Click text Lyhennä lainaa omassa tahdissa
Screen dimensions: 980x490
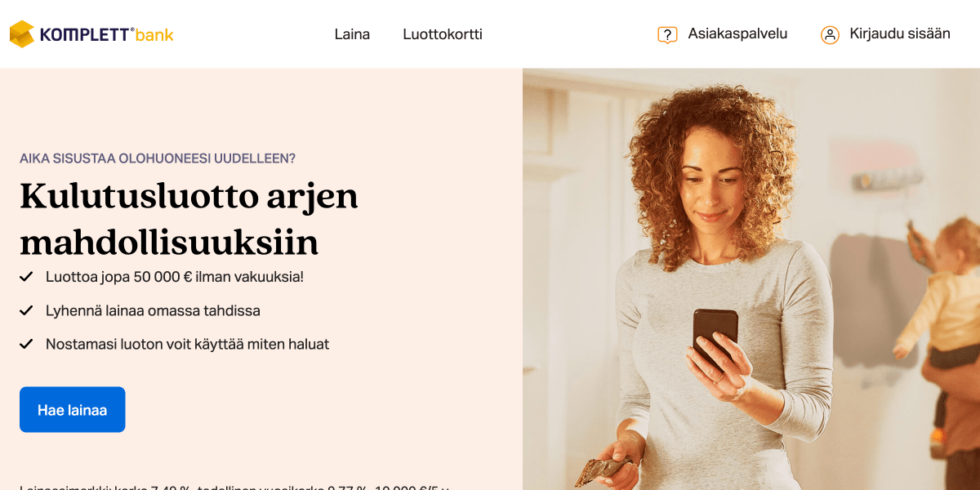pyautogui.click(x=153, y=310)
